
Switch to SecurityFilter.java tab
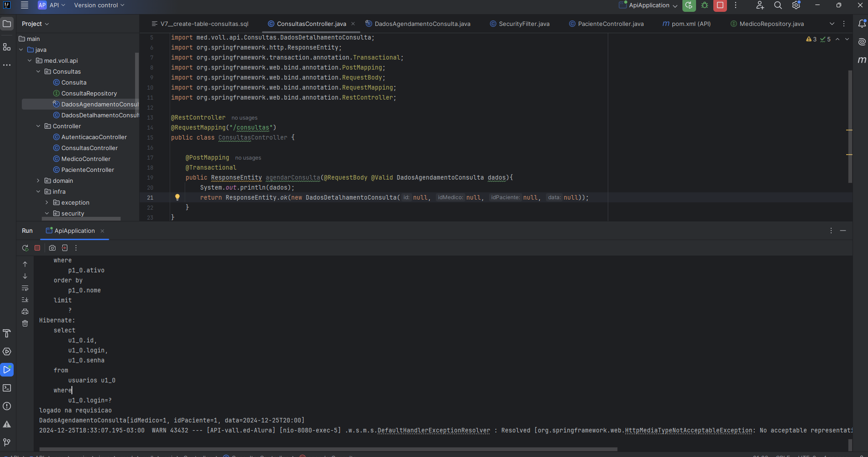(520, 24)
